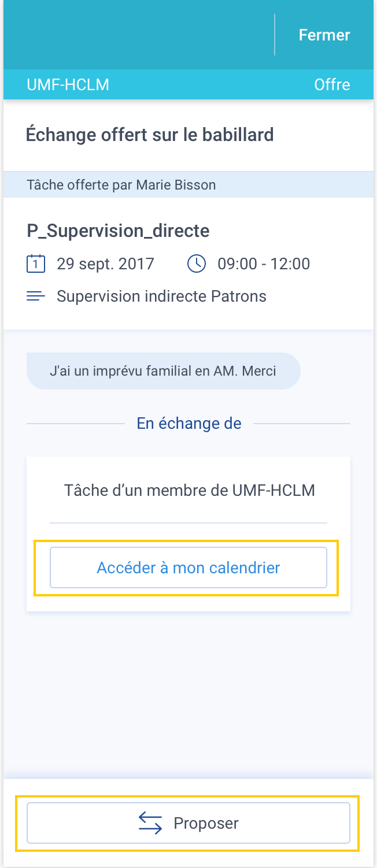Click the clock icon next to 09:00 - 12:00

coord(197,264)
